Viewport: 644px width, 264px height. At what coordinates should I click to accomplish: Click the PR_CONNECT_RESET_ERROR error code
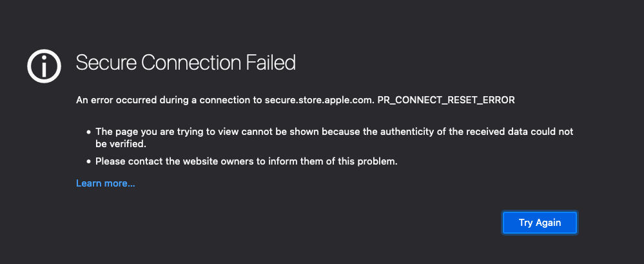(x=445, y=100)
